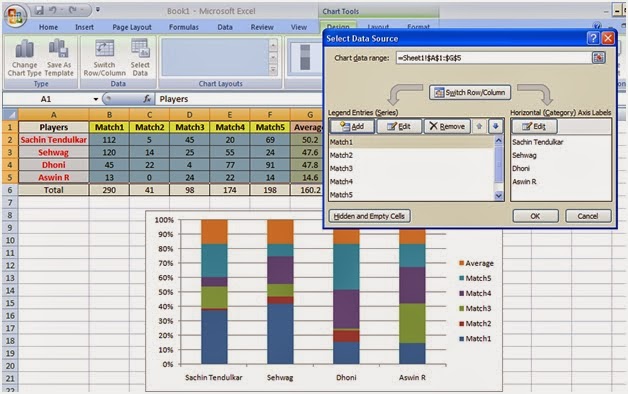Click the Redo icon in quick access toolbar
The height and width of the screenshot is (394, 628).
(x=72, y=10)
